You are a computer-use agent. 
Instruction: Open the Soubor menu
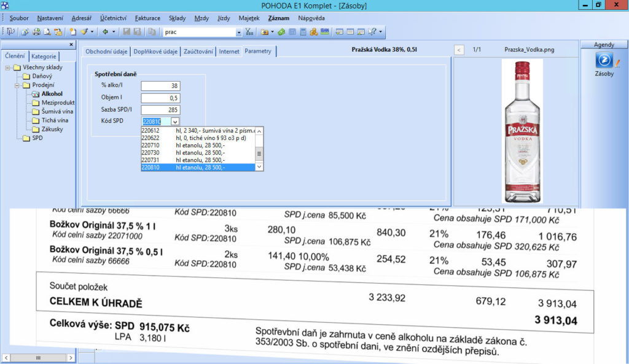[19, 18]
